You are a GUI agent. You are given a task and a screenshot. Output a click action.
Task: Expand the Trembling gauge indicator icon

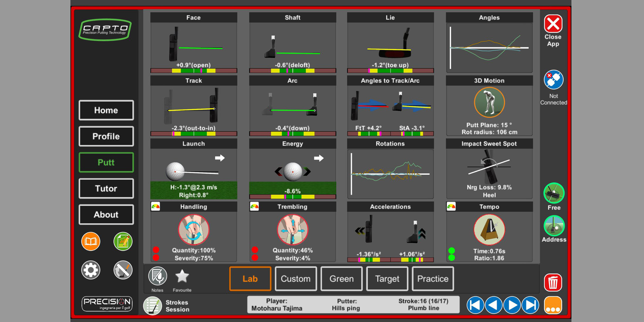click(254, 207)
